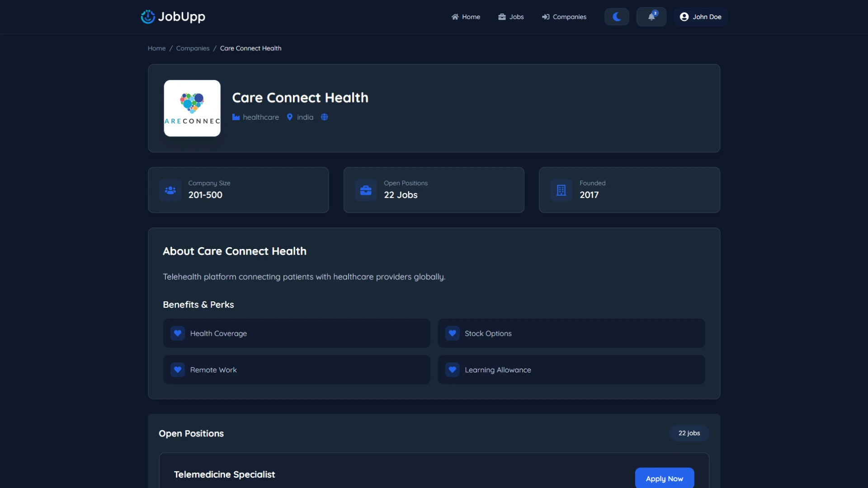Viewport: 868px width, 488px height.
Task: Click the india location label
Action: 305,117
